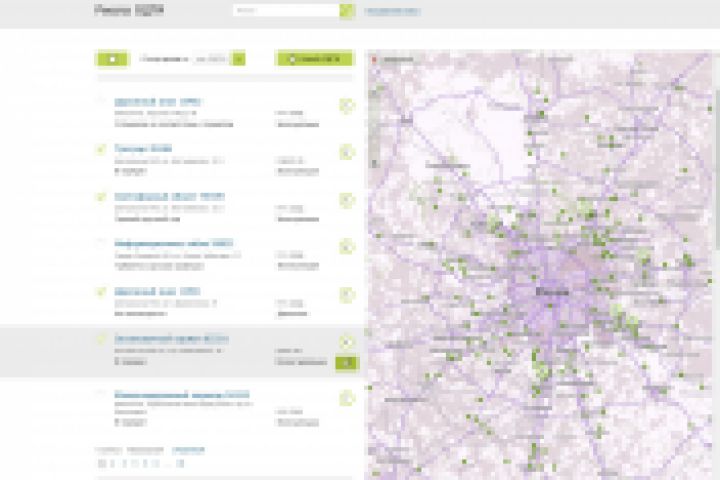
Task: Open the fourth listing's blue title link
Action: 174,243
